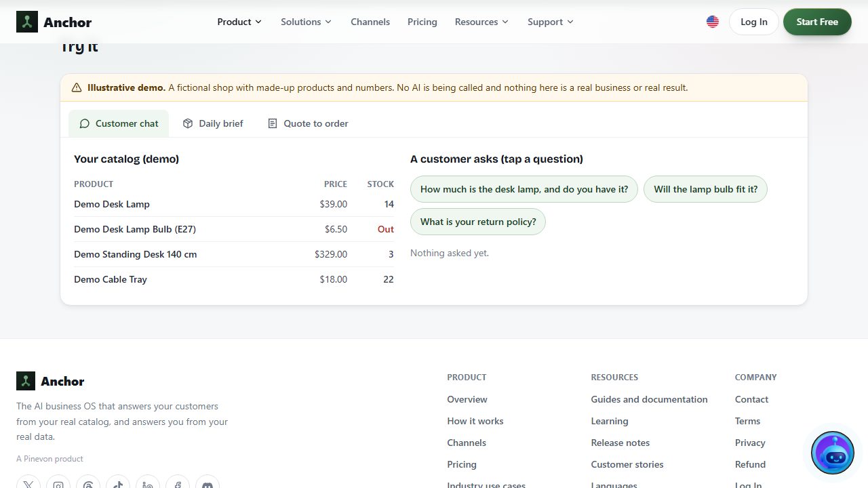The width and height of the screenshot is (868, 488).
Task: Open the chatbot robot assistant icon
Action: (x=833, y=453)
